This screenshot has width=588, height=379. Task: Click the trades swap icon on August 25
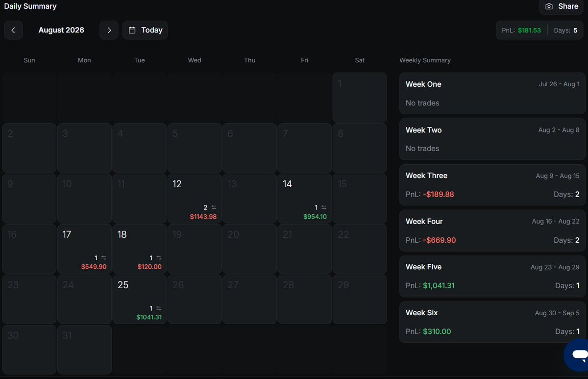click(x=158, y=308)
